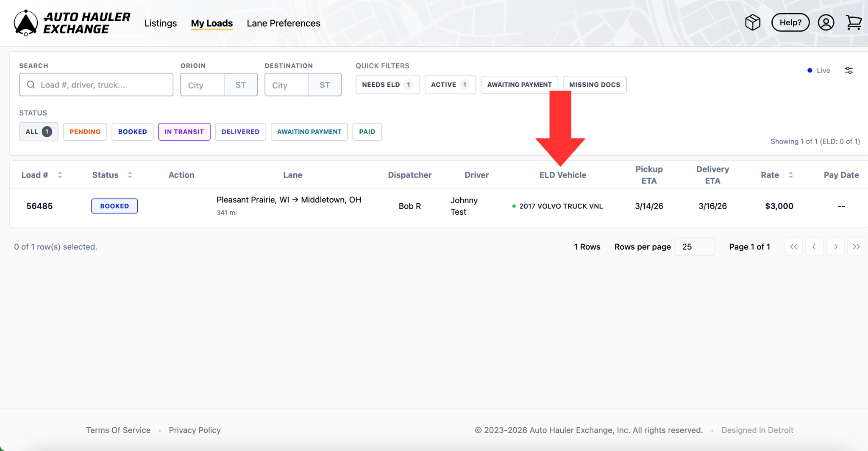Screen dimensions: 868x451
Task: Open the package box icon
Action: pyautogui.click(x=753, y=22)
